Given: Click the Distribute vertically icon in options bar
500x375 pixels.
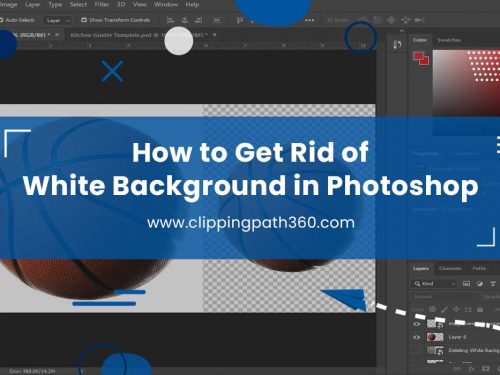Looking at the screenshot, I should coord(217,20).
